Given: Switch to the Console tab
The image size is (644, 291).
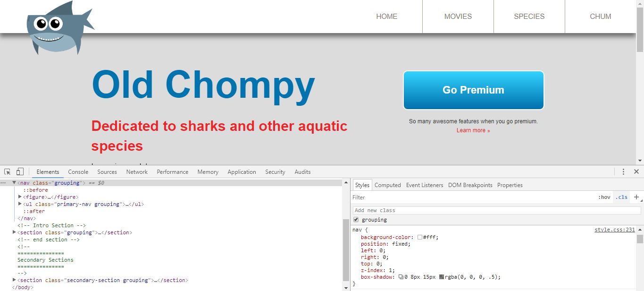Looking at the screenshot, I should (78, 172).
